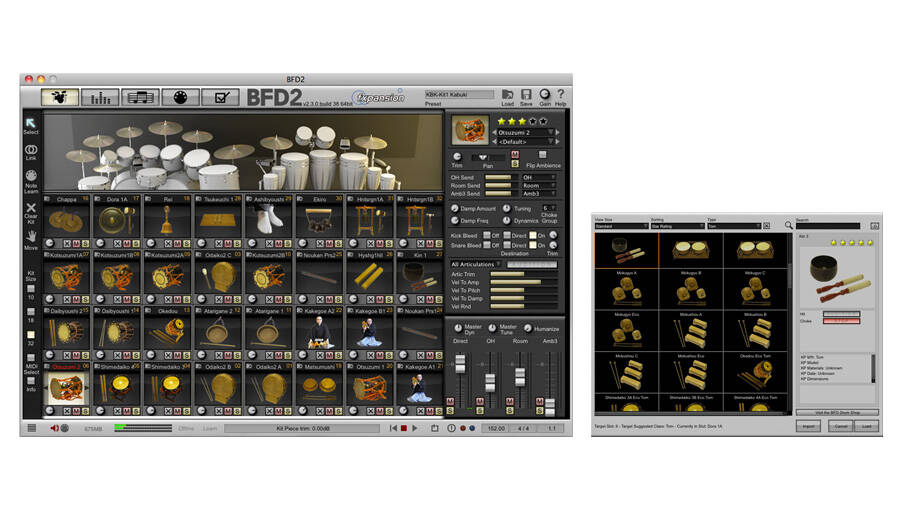This screenshot has height=511, width=900.
Task: Mute the OH mixer channel
Action: tap(480, 401)
